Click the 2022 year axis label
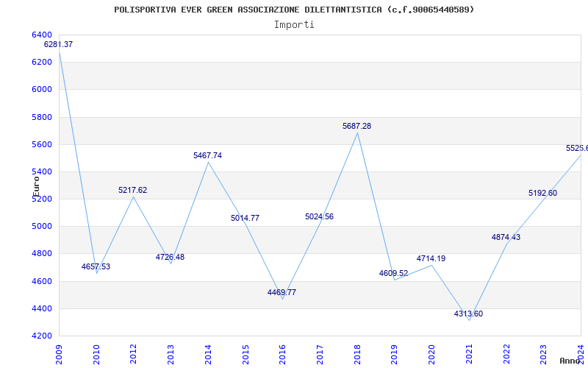The width and height of the screenshot is (588, 368). click(506, 355)
